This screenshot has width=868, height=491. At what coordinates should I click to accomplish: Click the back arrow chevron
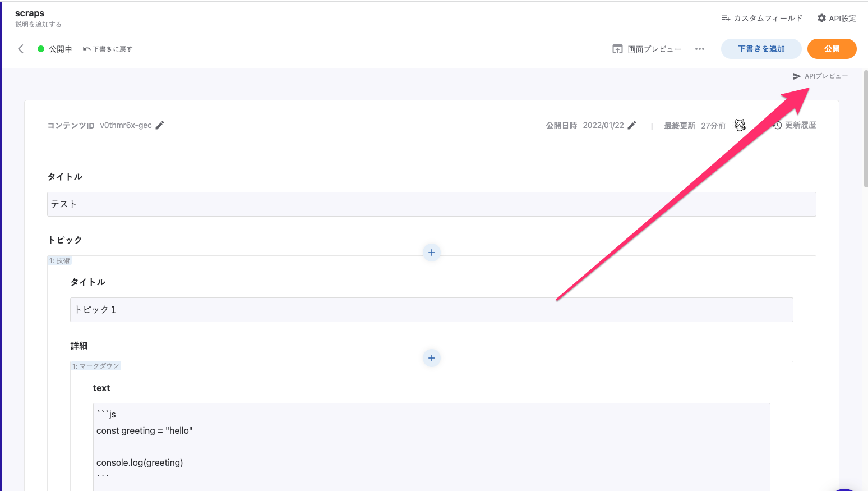[21, 49]
